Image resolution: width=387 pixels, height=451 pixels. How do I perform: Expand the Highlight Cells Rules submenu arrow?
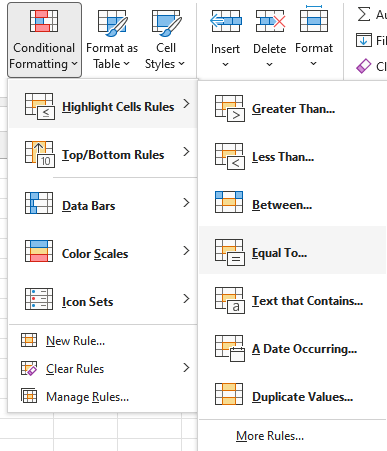(187, 104)
